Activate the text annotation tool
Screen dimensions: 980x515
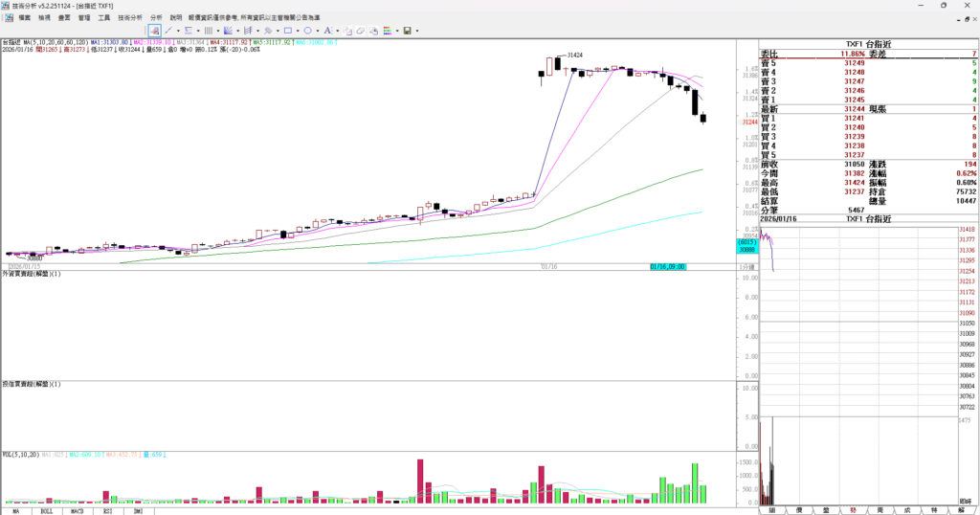pos(327,31)
